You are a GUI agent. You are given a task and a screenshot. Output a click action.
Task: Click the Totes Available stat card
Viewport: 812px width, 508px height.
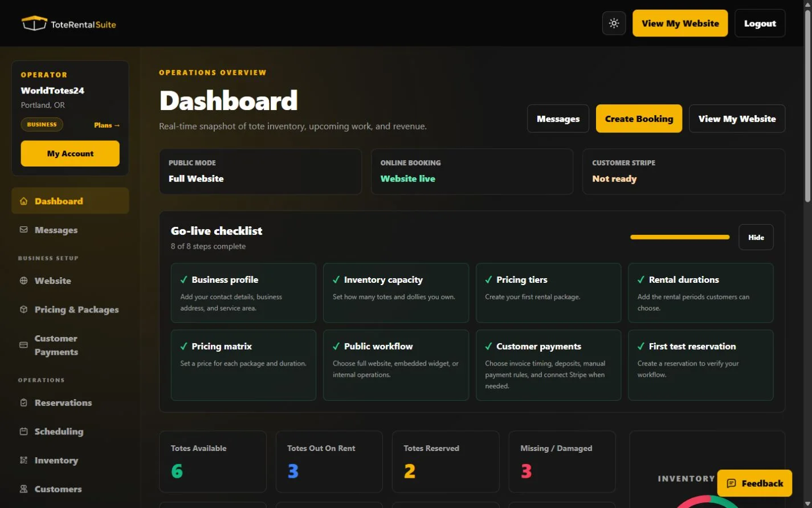(213, 462)
